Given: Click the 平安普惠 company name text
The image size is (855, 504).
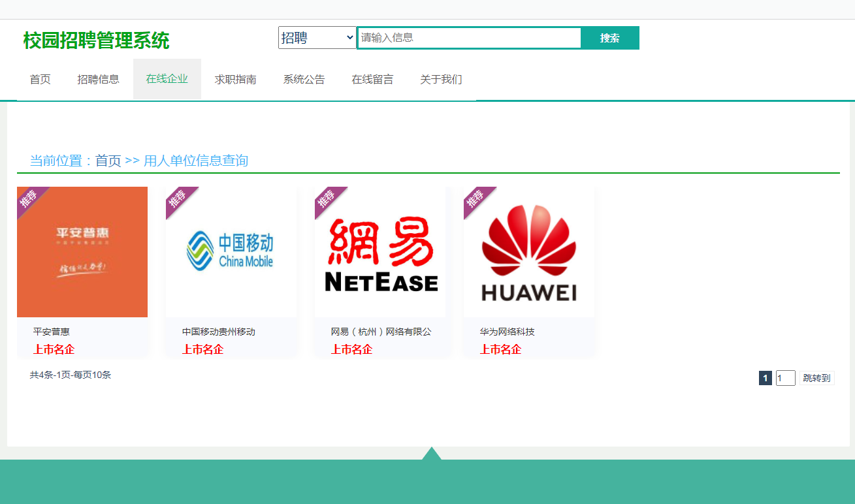Looking at the screenshot, I should click(x=52, y=332).
